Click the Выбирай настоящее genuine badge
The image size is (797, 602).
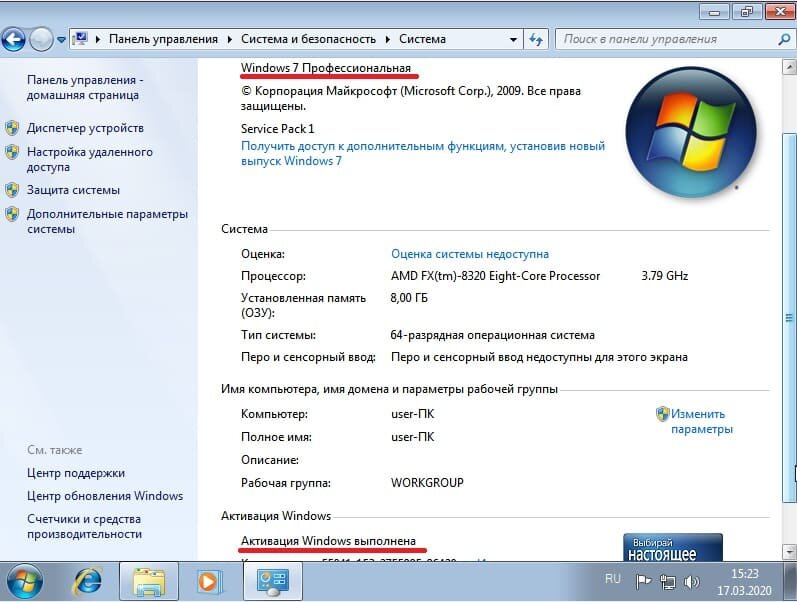(672, 547)
